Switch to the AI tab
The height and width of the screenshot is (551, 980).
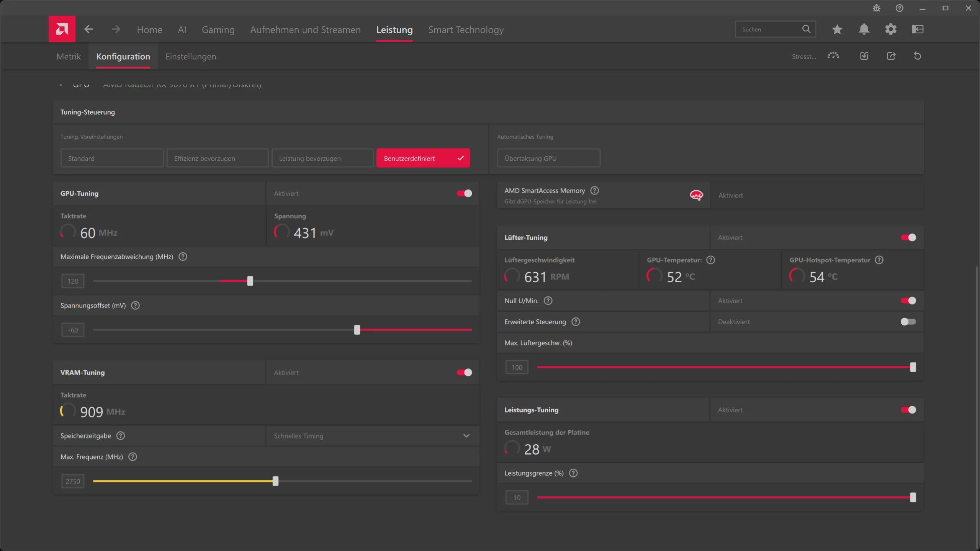[x=182, y=29]
